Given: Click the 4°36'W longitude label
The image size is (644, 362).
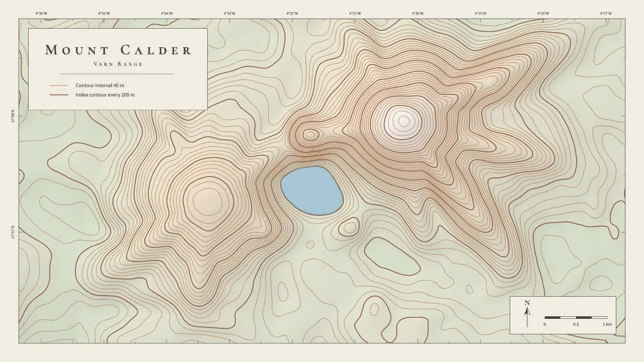Looking at the screenshot, I should (x=41, y=14).
